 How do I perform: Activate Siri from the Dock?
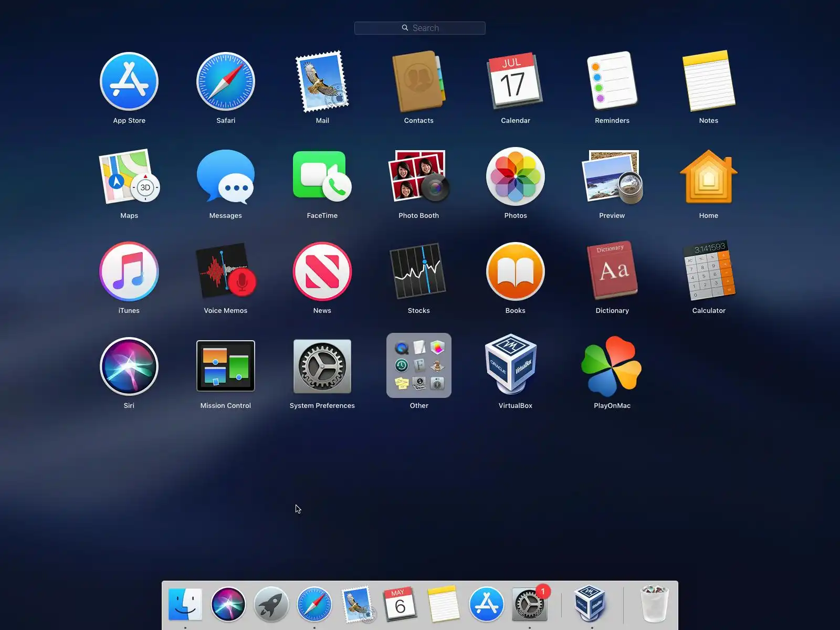(x=228, y=604)
